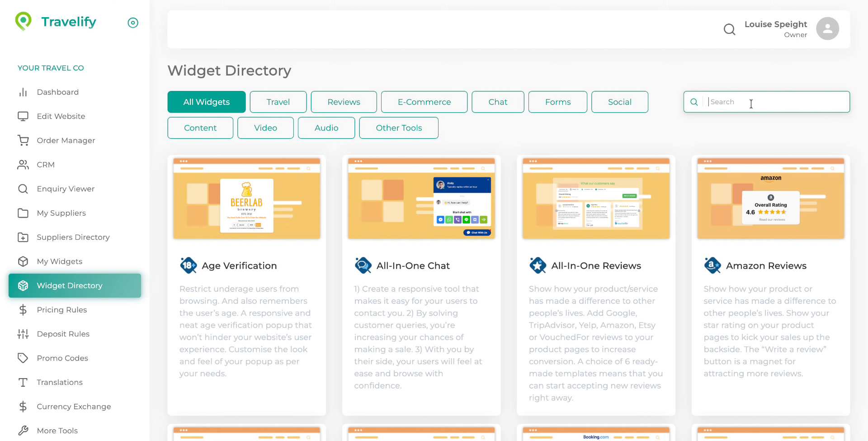Select the All Widgets filter
This screenshot has height=441, width=868.
(206, 102)
